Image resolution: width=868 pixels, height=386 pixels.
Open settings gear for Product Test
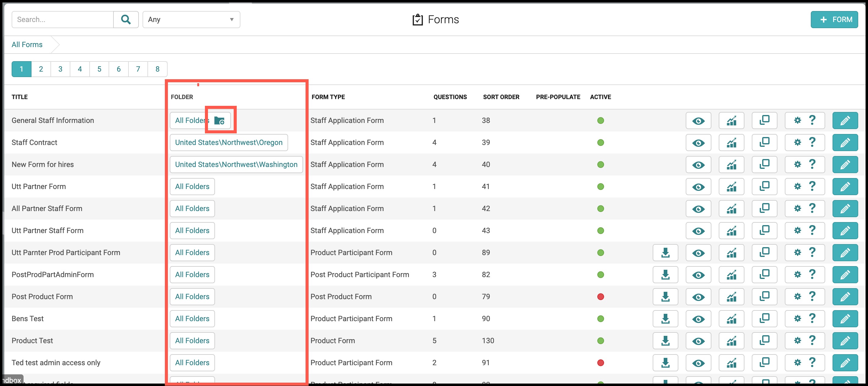(797, 340)
